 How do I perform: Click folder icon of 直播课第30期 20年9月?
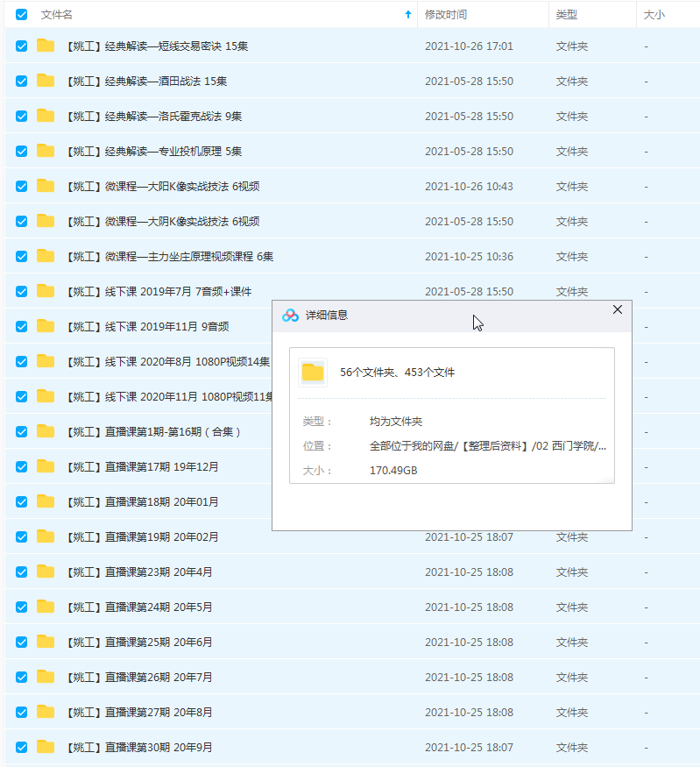(46, 747)
